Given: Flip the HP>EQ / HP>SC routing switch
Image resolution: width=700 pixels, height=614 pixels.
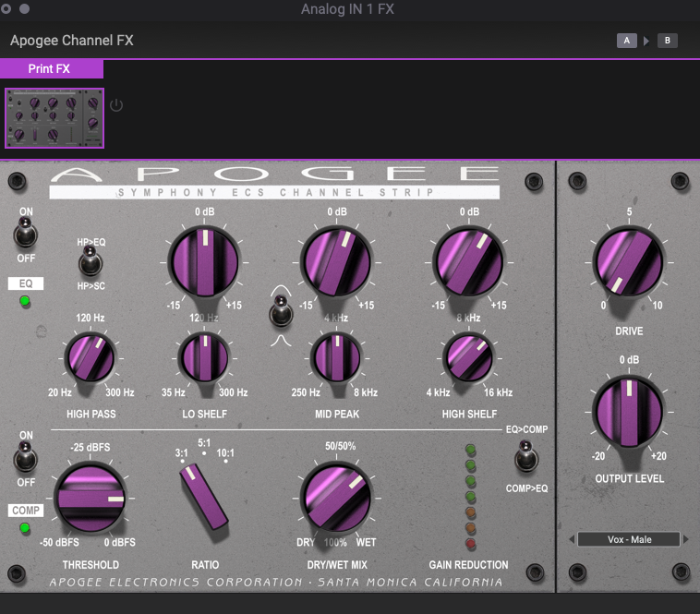Looking at the screenshot, I should point(91,262).
